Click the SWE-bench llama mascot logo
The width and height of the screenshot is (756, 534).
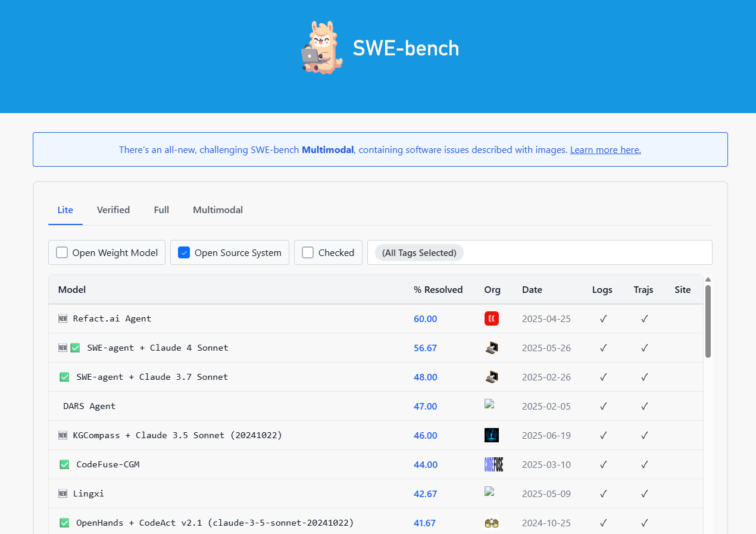point(322,48)
